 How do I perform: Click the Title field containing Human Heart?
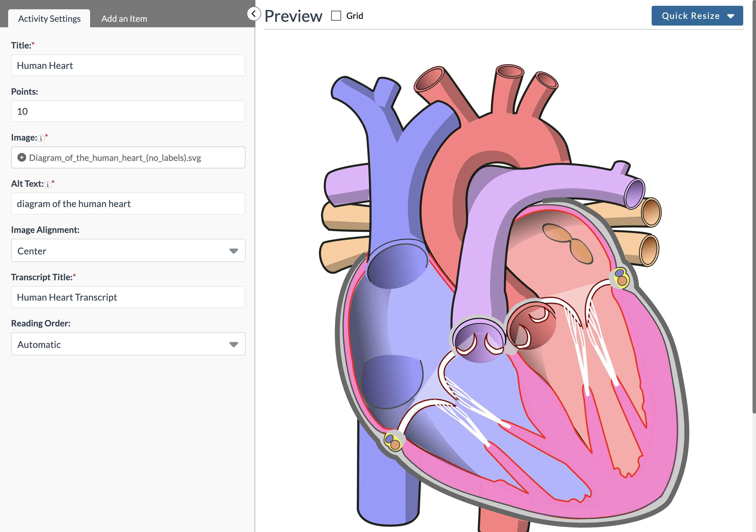[x=128, y=65]
